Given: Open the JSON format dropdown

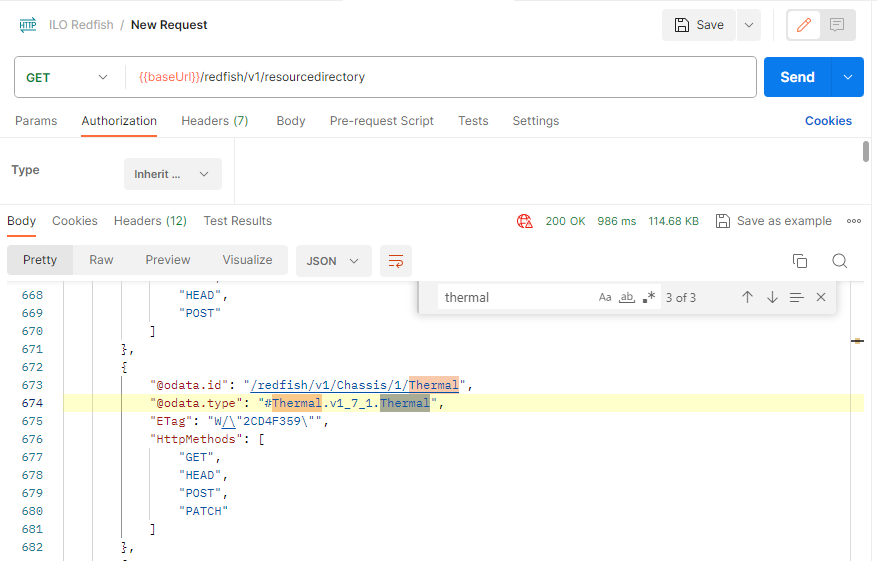Looking at the screenshot, I should tap(333, 261).
